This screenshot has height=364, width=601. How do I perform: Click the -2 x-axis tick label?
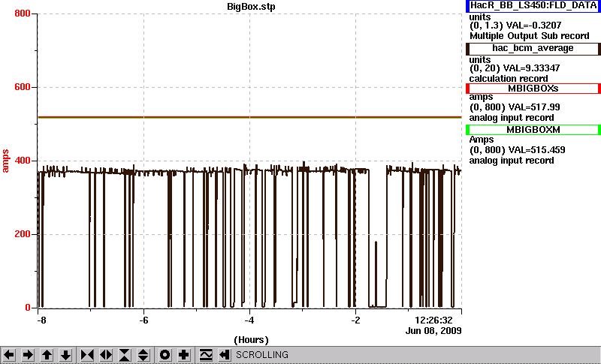(355, 320)
